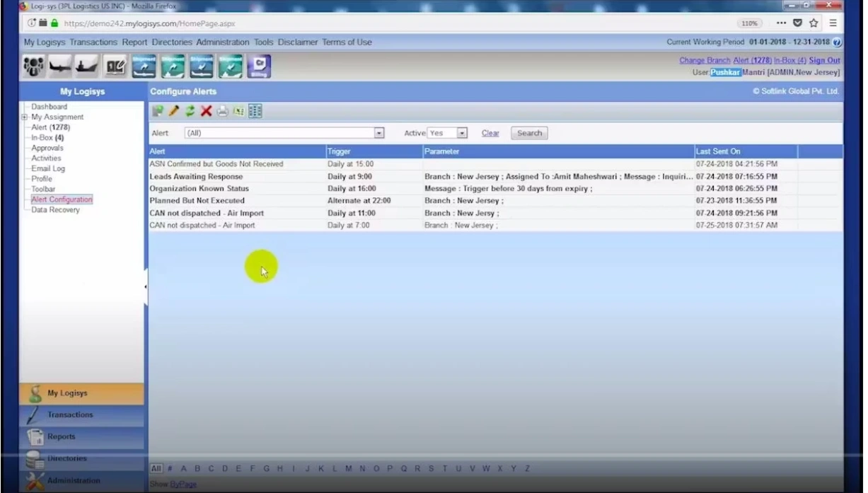This screenshot has height=493, width=868.
Task: Click the Search button
Action: (528, 132)
